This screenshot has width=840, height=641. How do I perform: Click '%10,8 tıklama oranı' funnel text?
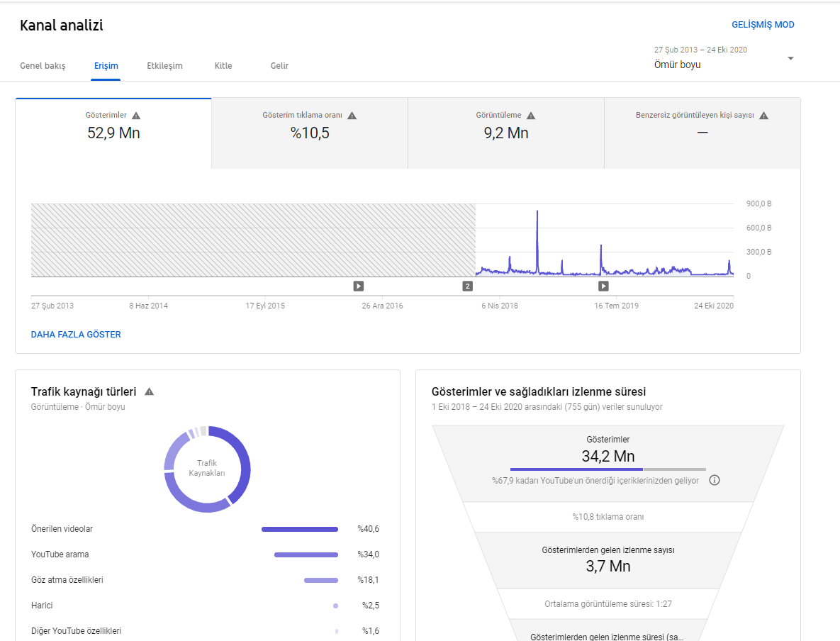coord(608,517)
